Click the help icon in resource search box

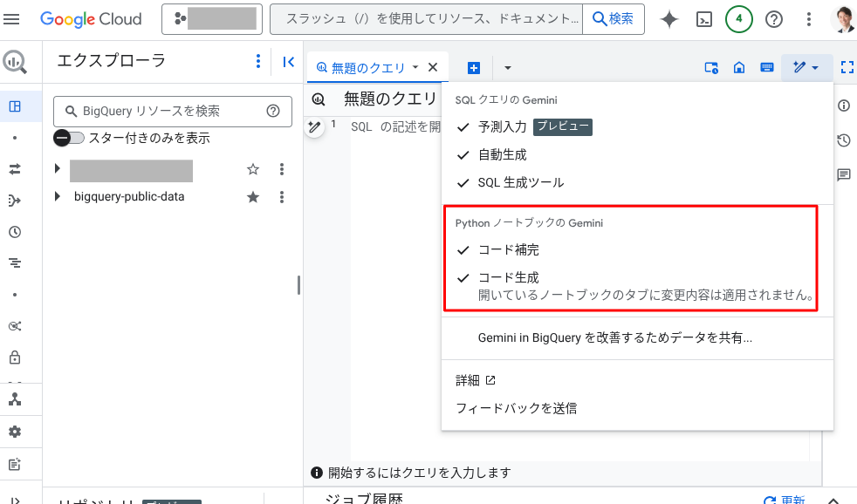273,112
